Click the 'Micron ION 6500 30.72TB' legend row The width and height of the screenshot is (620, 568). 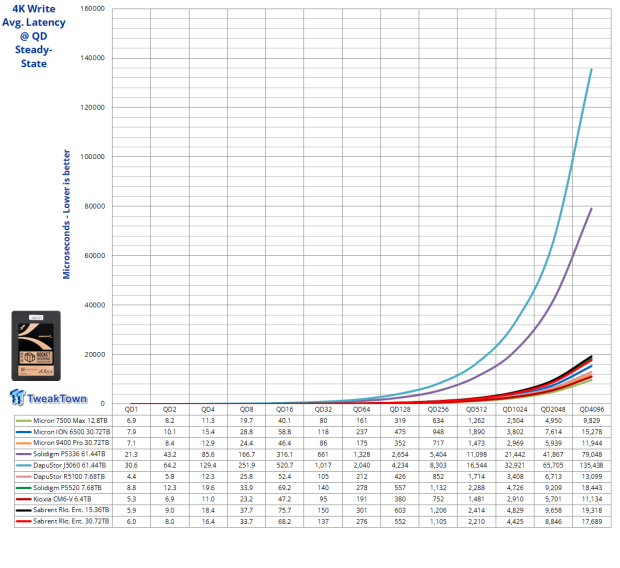click(63, 432)
